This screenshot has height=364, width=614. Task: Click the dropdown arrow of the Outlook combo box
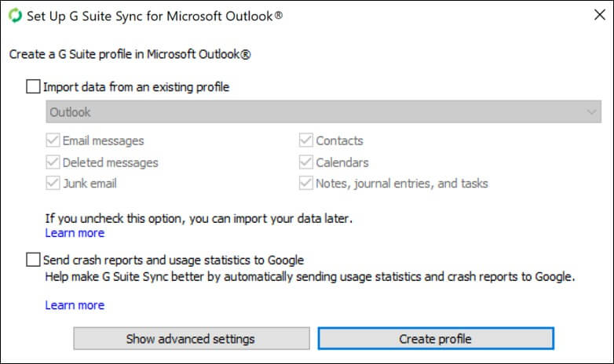[x=591, y=112]
